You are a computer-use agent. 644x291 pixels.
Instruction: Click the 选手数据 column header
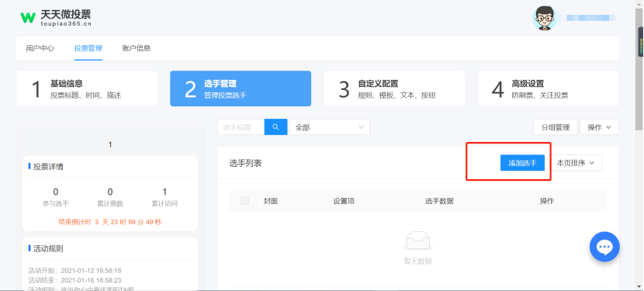(x=439, y=201)
